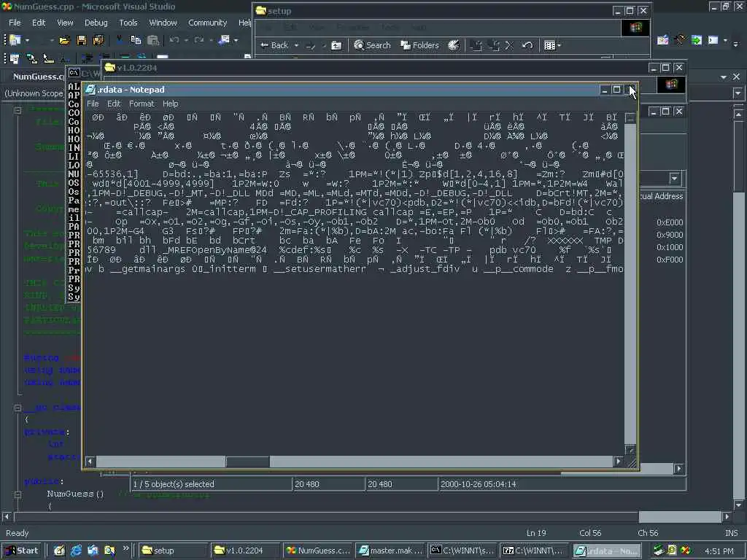The width and height of the screenshot is (747, 560).
Task: Click the Undo arrow icon in setup explorer toolbar
Action: point(527,45)
